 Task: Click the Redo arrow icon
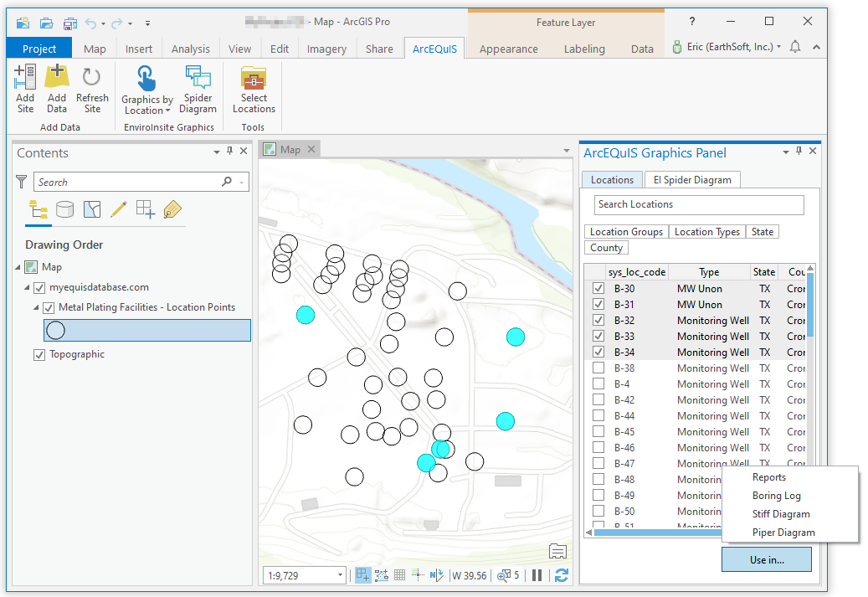click(117, 23)
